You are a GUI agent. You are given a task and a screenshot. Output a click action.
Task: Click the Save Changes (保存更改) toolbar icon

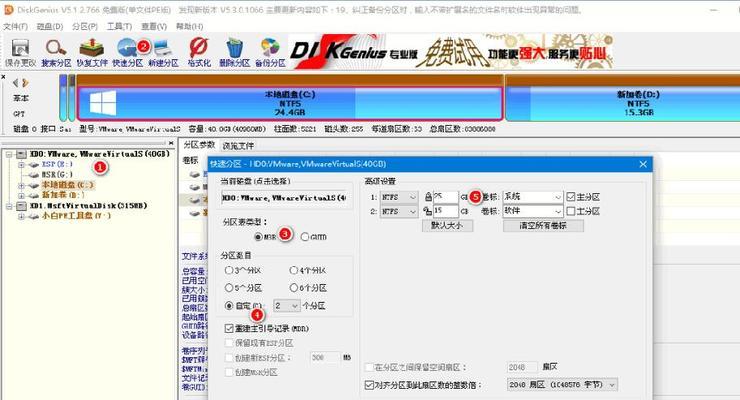20,52
